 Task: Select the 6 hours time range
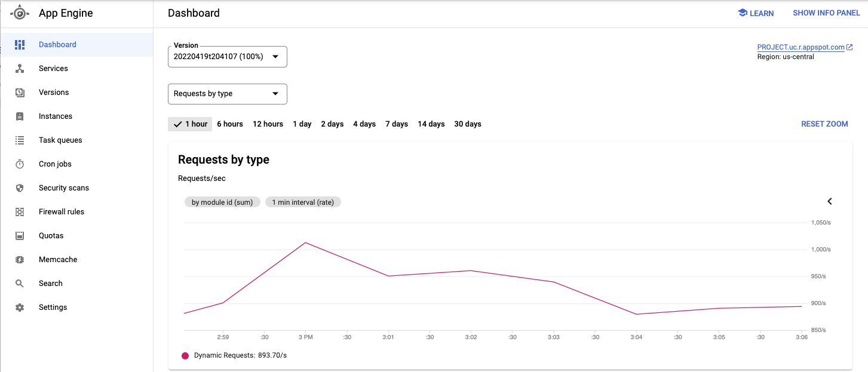click(230, 124)
